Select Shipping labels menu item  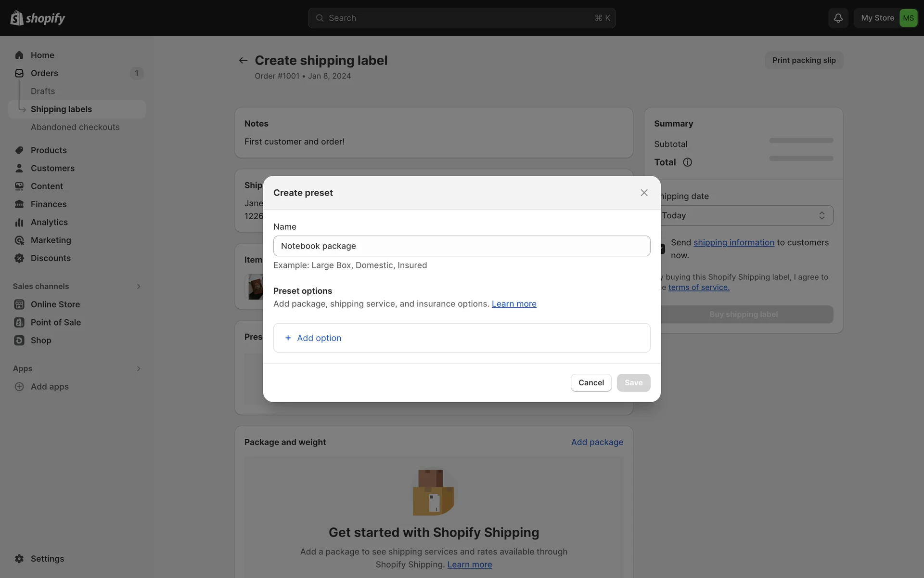coord(61,109)
